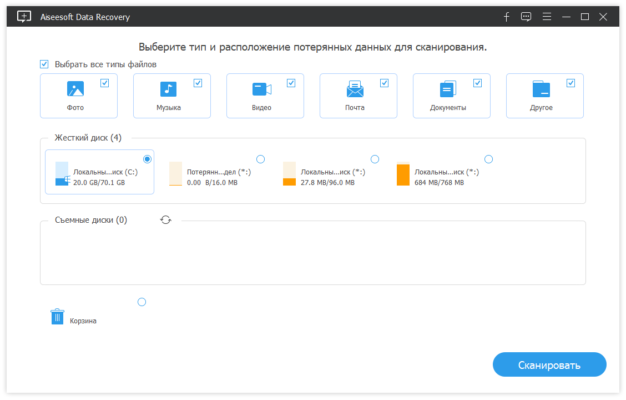Select the Видео camera icon

[262, 89]
